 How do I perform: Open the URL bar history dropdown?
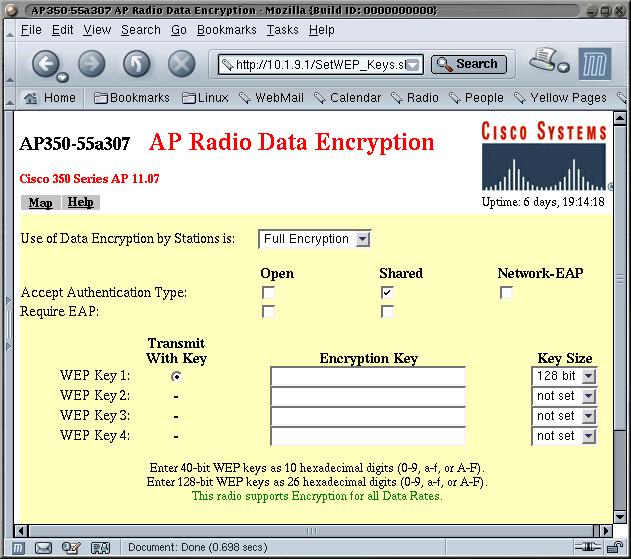(413, 65)
